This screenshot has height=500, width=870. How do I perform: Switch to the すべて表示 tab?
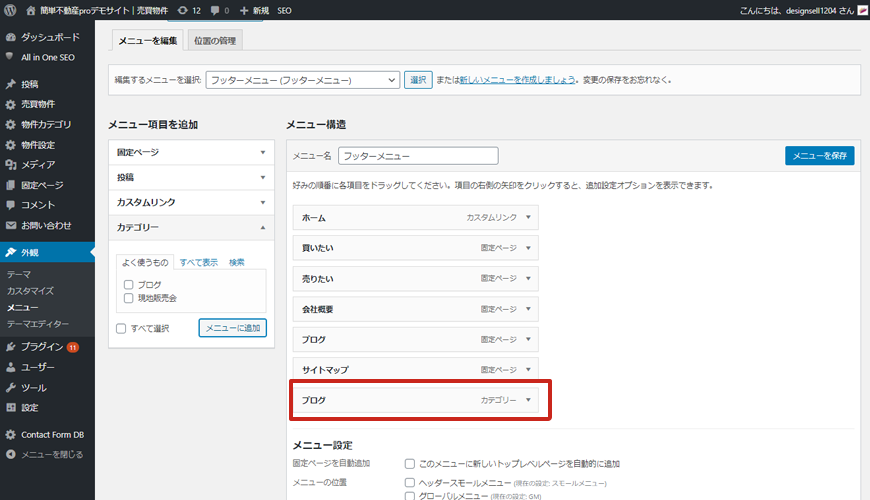pyautogui.click(x=198, y=262)
